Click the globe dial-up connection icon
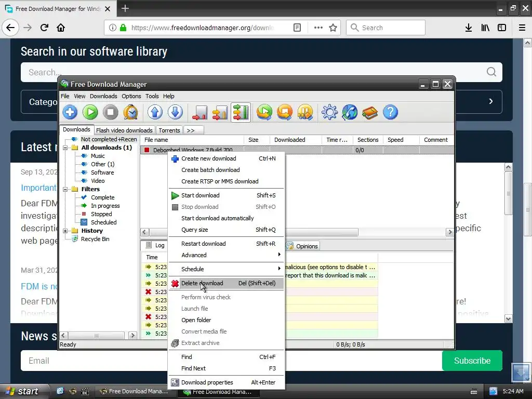This screenshot has width=532, height=399. pos(350,112)
